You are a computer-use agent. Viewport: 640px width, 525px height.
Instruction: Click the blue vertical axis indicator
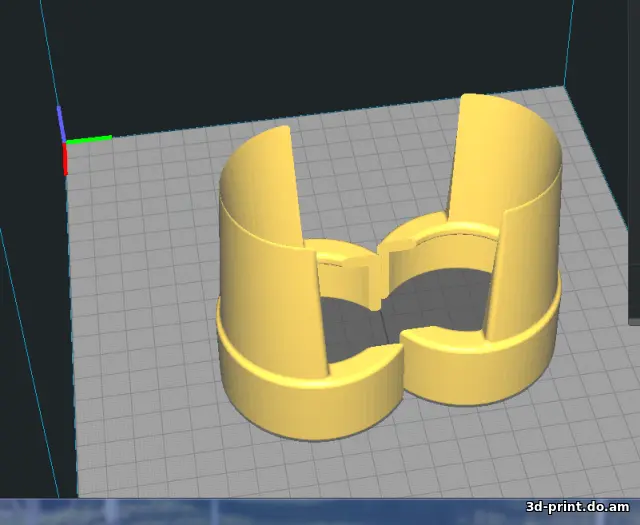tap(61, 122)
